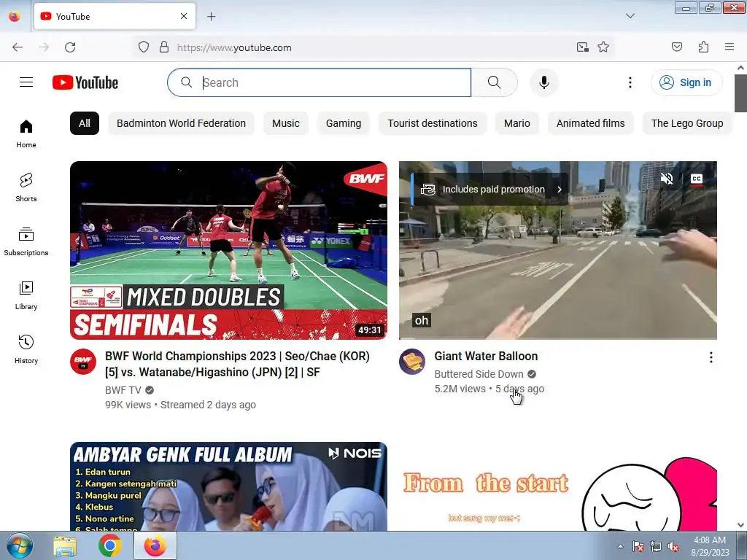Click the YouTube logo
Screen dimensions: 747x560
tap(85, 82)
